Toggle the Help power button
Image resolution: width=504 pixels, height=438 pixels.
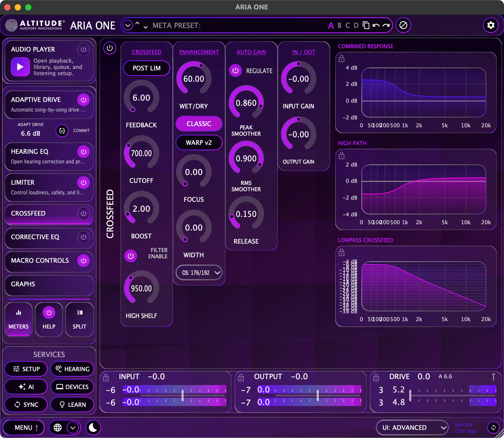49,313
